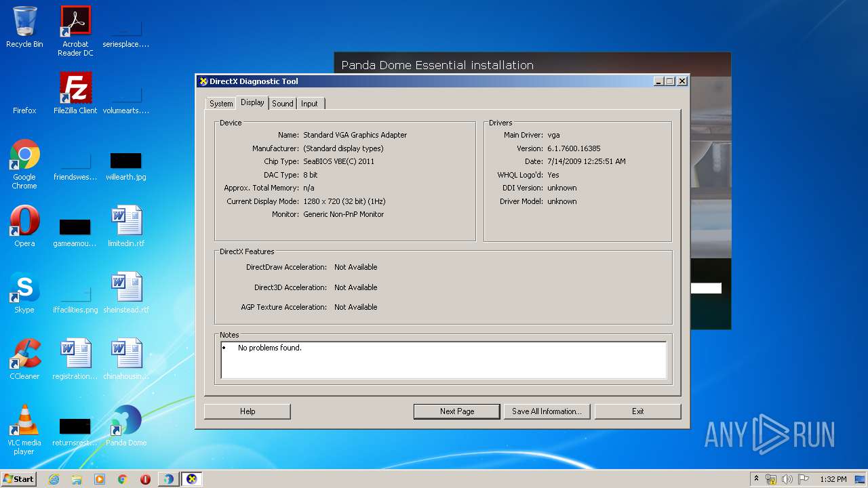Launch VLC media player shortcut
Viewport: 868px width, 488px height.
(24, 430)
